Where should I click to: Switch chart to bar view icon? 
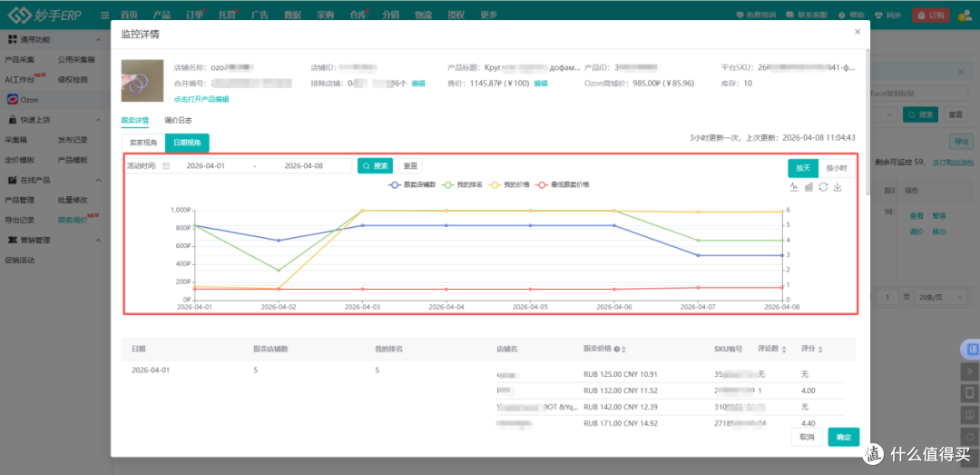[808, 186]
